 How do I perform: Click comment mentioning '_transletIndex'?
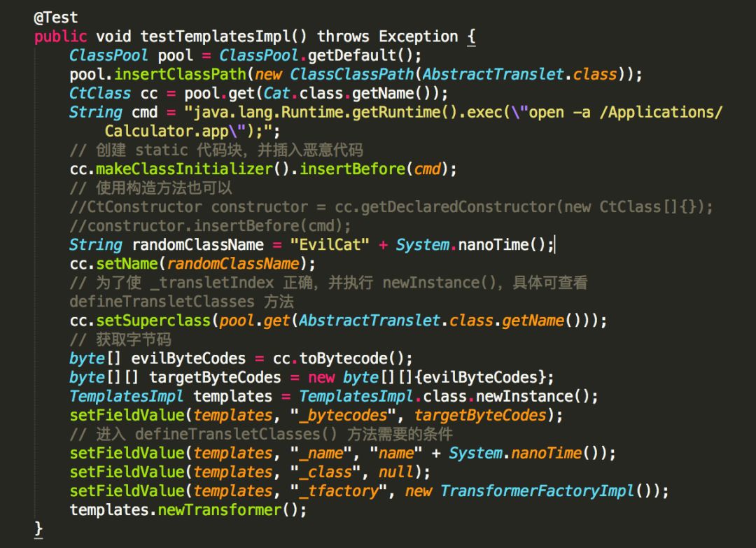pos(328,283)
